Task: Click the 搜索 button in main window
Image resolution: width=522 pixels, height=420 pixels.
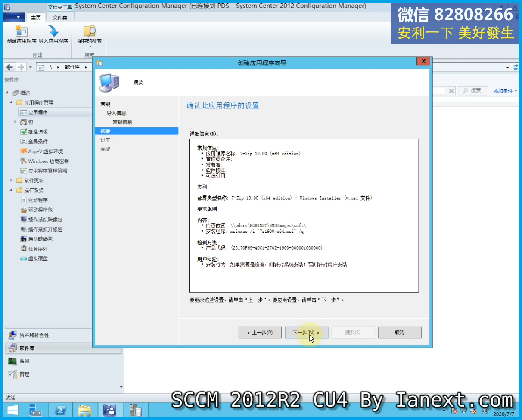Action: (x=473, y=90)
